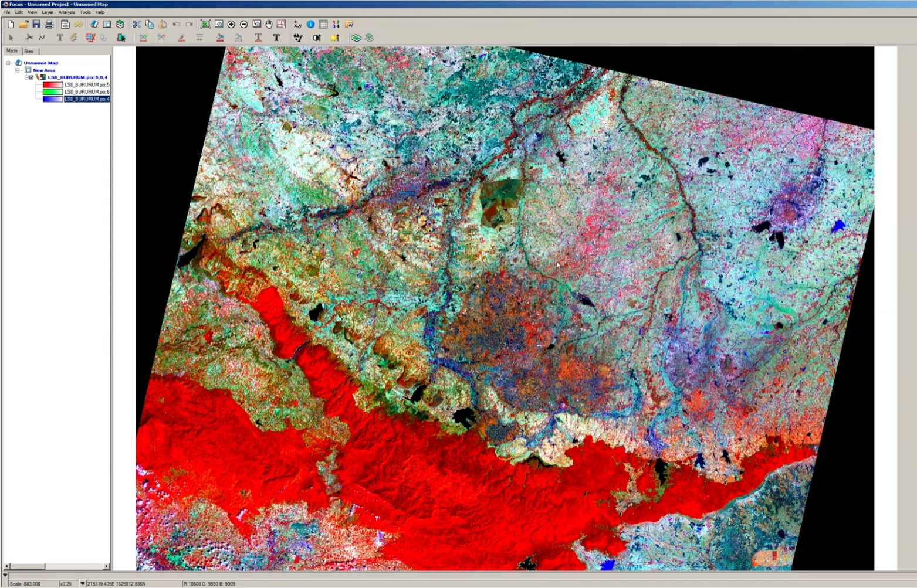Select the Pan hand tool
The image size is (917, 588).
point(269,24)
